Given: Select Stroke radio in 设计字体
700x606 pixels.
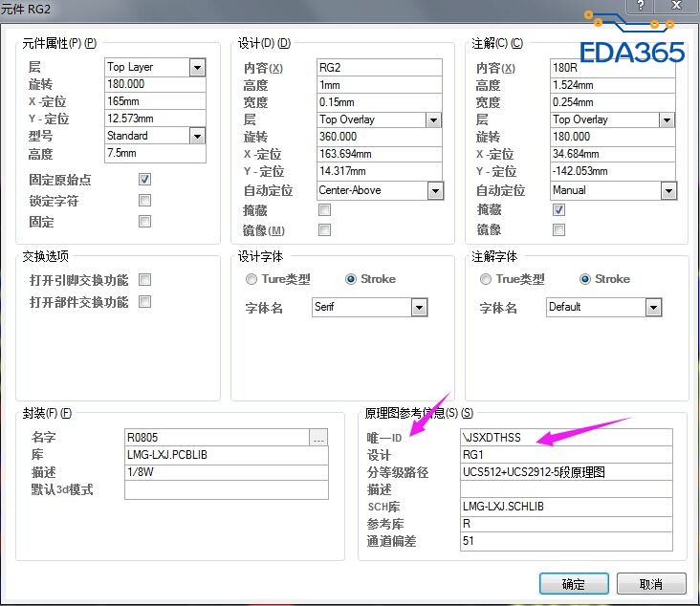Looking at the screenshot, I should pos(351,279).
